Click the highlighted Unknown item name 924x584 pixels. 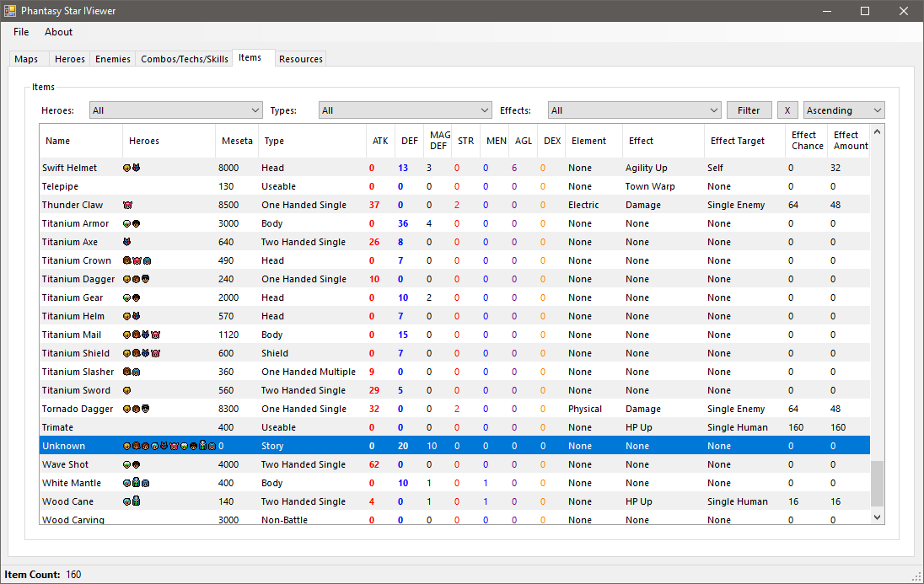[x=63, y=447]
